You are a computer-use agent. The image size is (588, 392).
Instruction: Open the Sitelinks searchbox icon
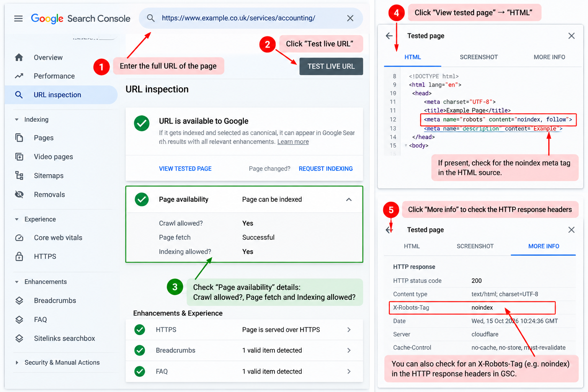19,338
